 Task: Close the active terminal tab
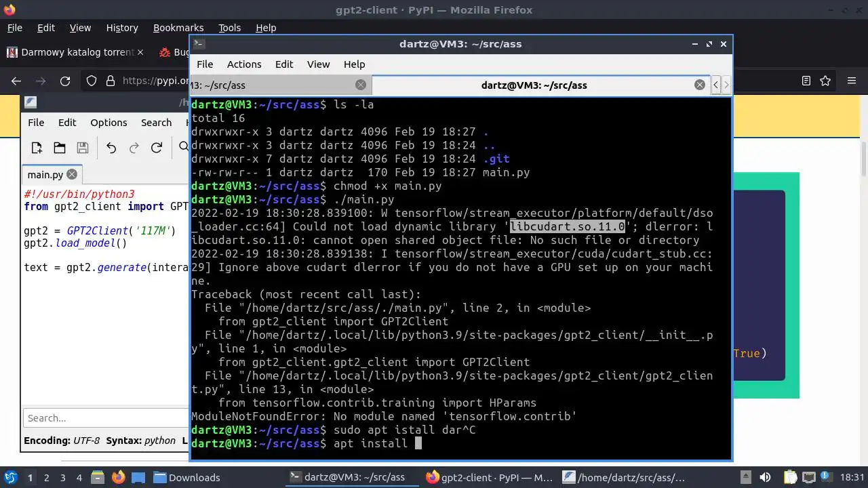click(700, 85)
